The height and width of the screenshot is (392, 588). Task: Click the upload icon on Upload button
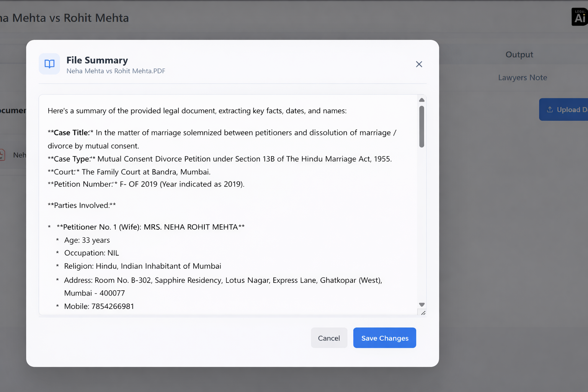pos(550,109)
